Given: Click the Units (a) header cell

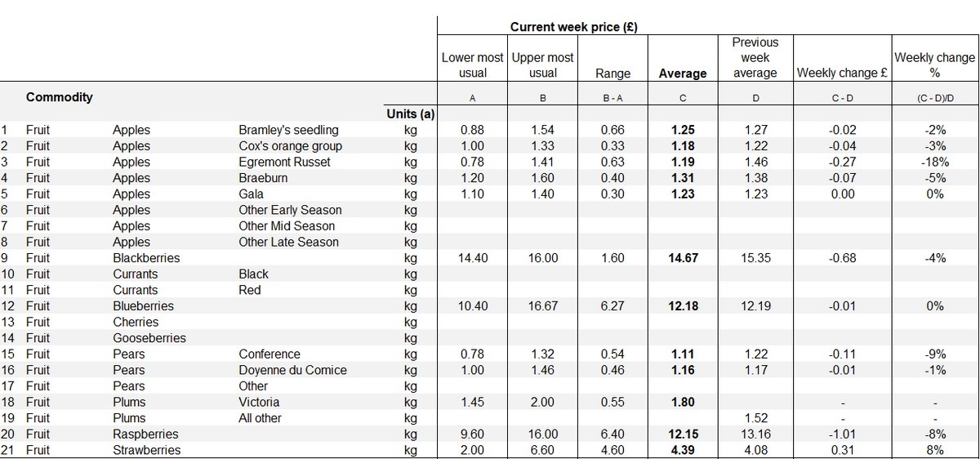Looking at the screenshot, I should pos(410,114).
